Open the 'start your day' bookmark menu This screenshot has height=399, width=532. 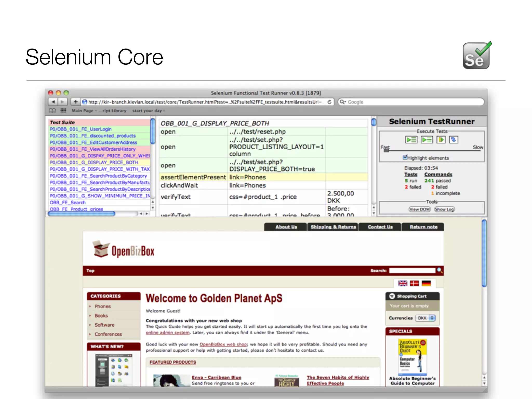click(148, 111)
